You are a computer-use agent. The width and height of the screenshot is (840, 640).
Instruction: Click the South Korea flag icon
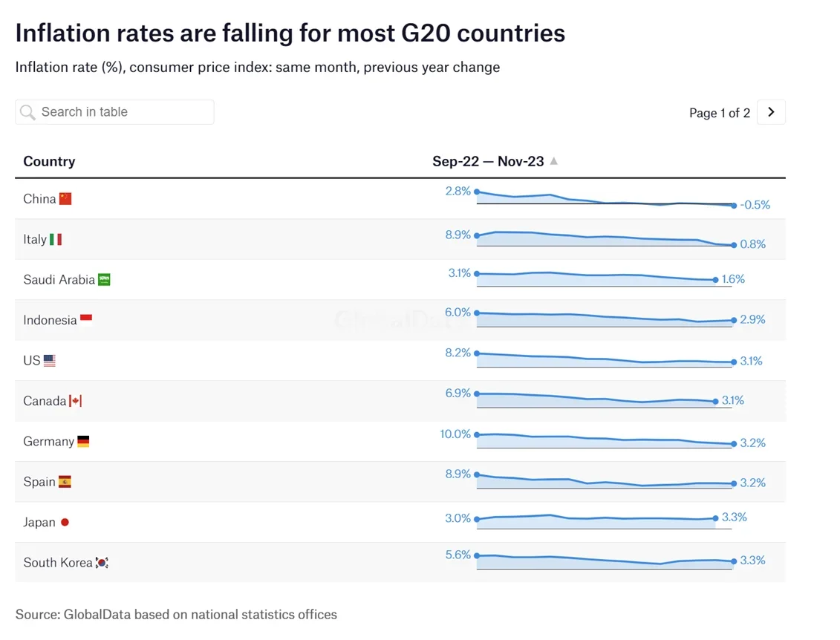[102, 563]
